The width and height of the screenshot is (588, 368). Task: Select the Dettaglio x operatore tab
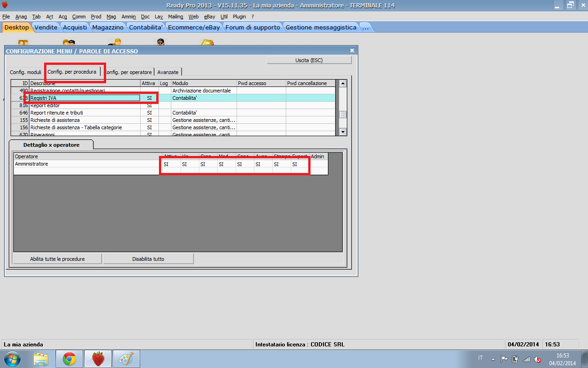tap(51, 145)
